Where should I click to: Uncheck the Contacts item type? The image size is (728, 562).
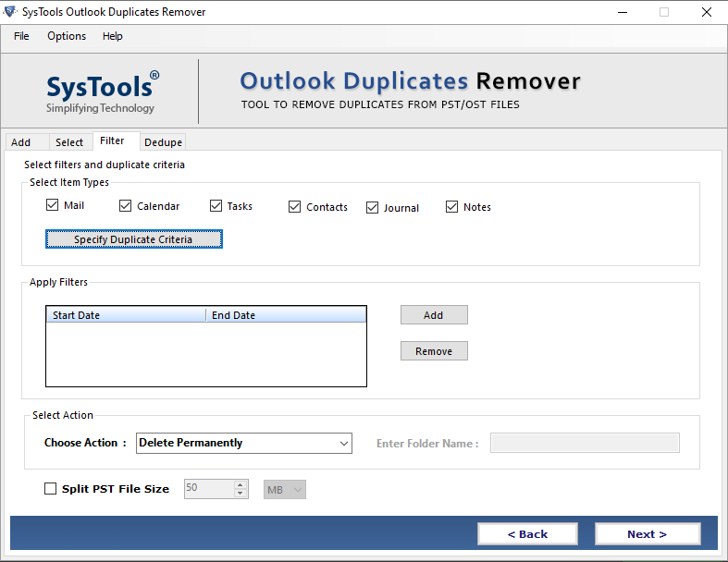tap(294, 206)
